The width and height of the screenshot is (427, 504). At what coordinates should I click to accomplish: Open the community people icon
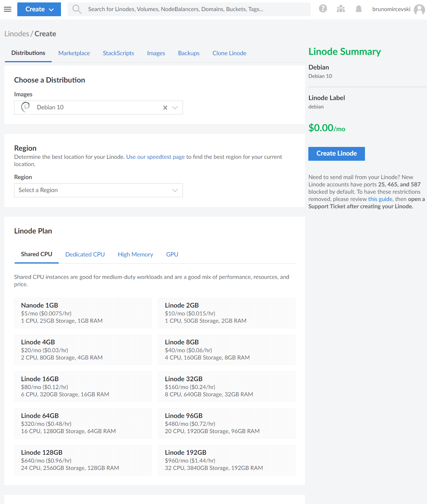(x=341, y=9)
